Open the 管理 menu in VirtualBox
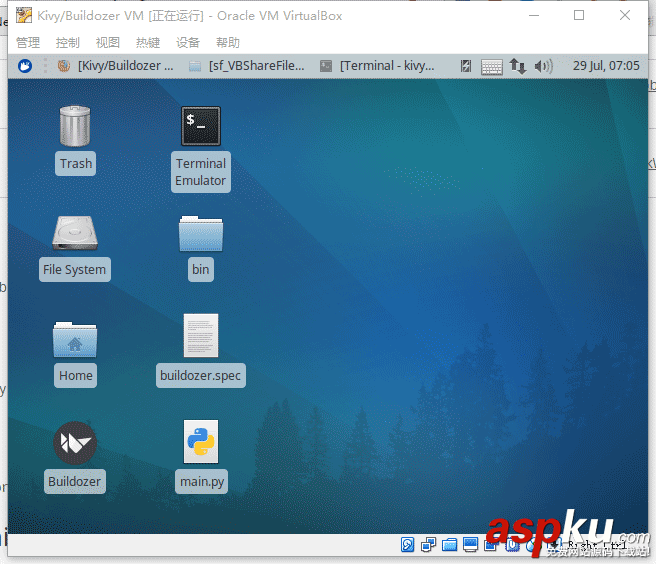656x564 pixels. [28, 42]
